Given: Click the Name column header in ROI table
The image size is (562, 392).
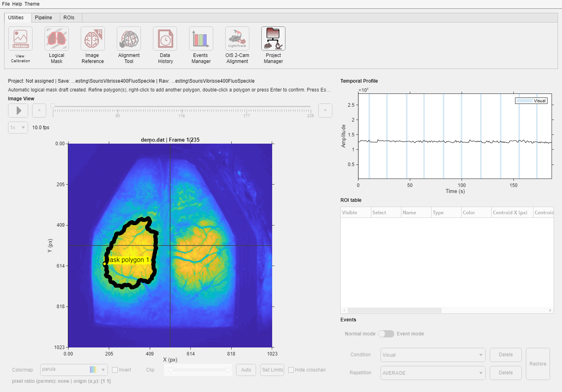Looking at the screenshot, I should click(416, 213).
